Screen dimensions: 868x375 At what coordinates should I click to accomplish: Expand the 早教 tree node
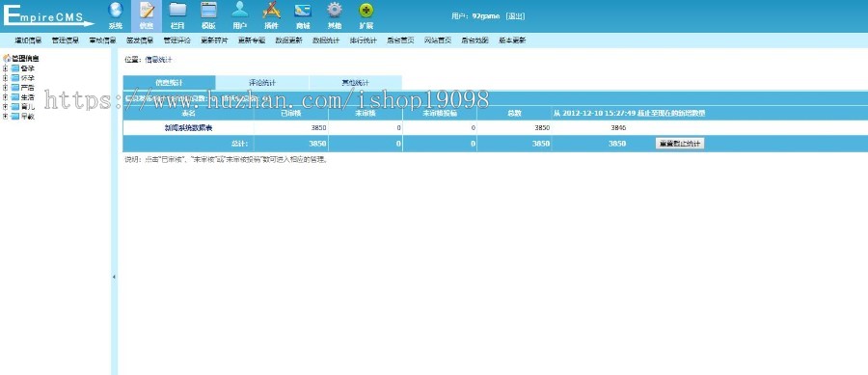click(6, 117)
